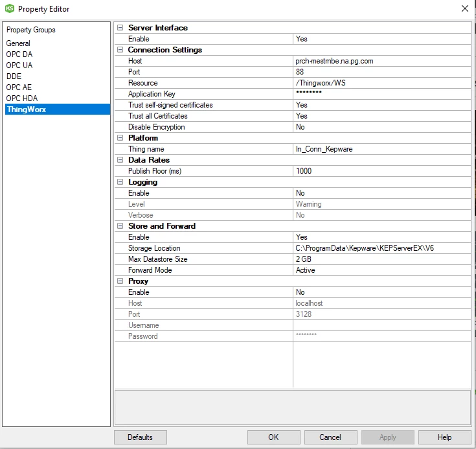Click the Logging Level value Warning

click(x=382, y=204)
